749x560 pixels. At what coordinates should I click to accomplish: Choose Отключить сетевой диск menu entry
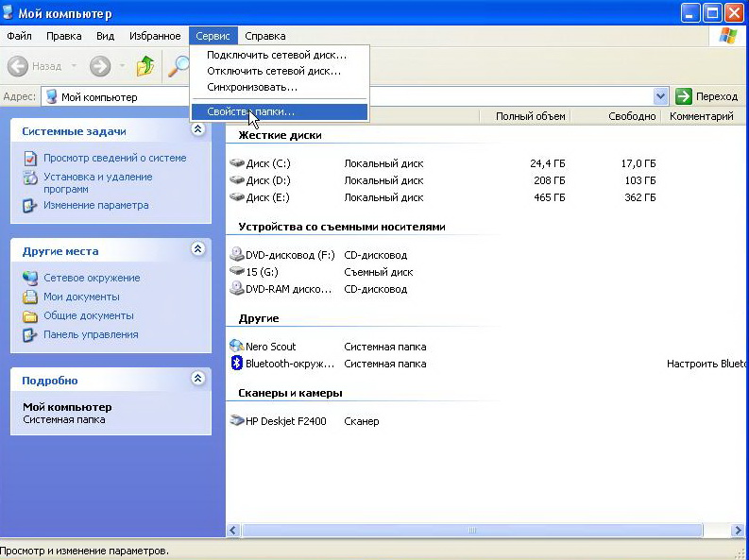tap(280, 71)
